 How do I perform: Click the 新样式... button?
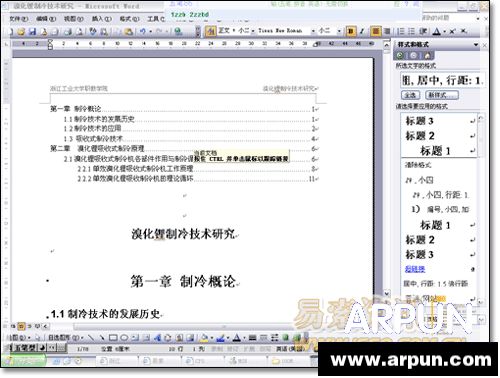point(442,95)
